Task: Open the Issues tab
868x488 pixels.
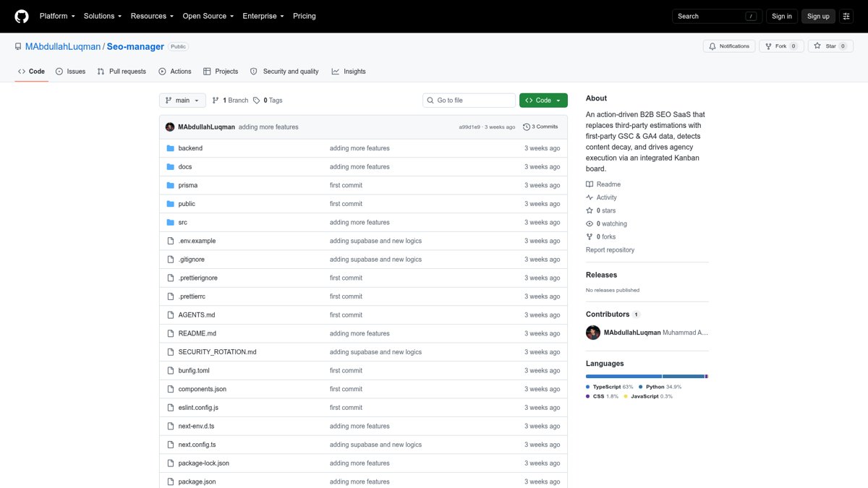Action: [x=70, y=72]
